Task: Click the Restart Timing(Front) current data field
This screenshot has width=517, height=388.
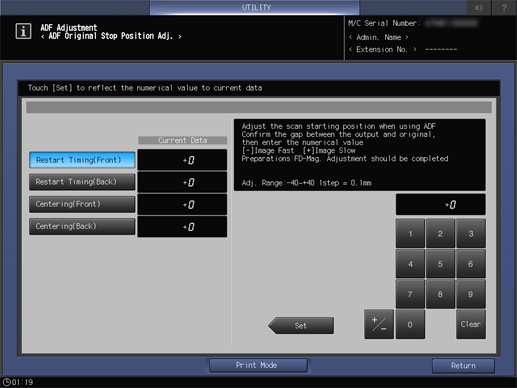Action: 182,160
